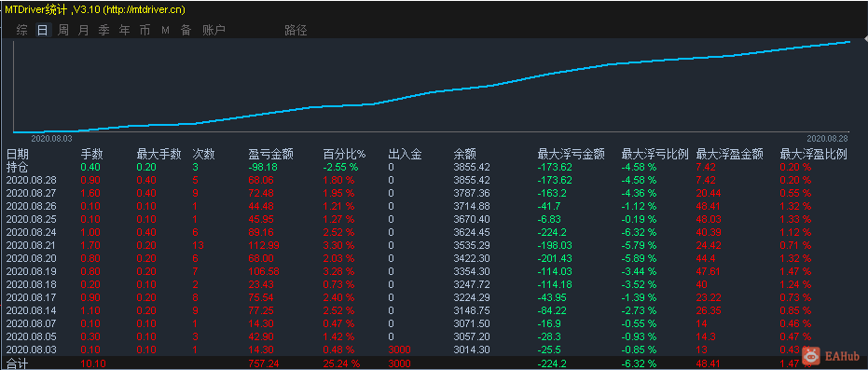
Task: Switch to the 年 yearly tab
Action: coord(125,31)
